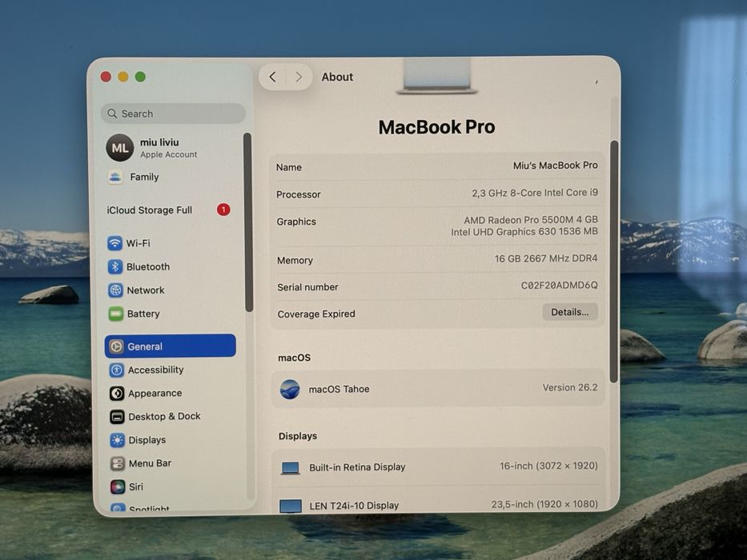The height and width of the screenshot is (560, 747).
Task: Click the Network globe icon
Action: click(x=115, y=290)
